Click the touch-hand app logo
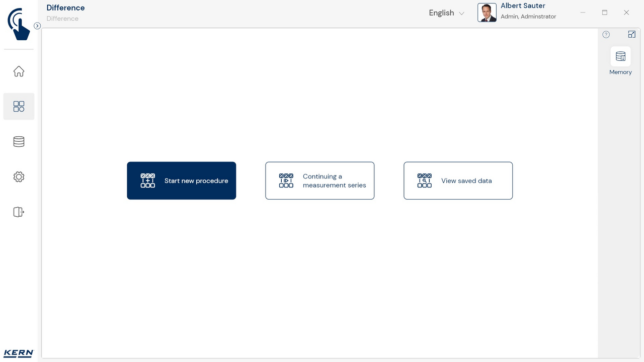This screenshot has height=362, width=644. [x=19, y=24]
